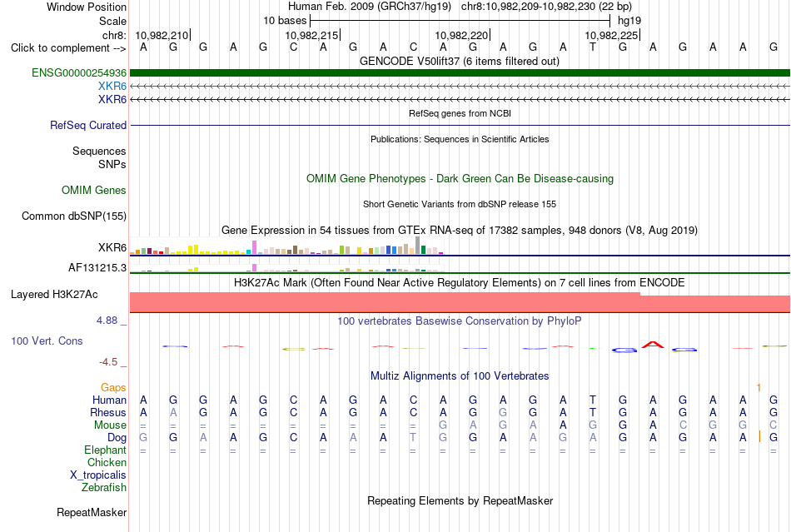This screenshot has width=791, height=532.
Task: Click the 4.88 PhyloP upper scale value
Action: point(107,321)
